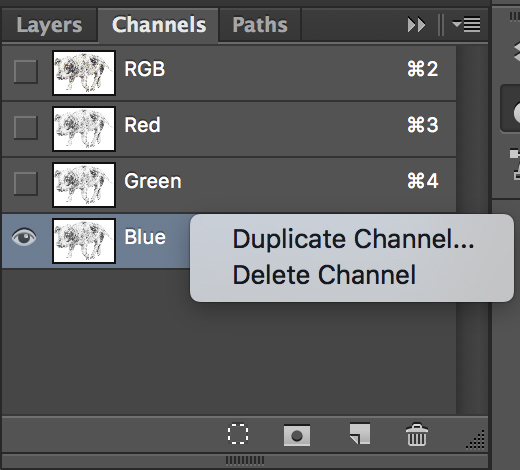Click the panel resize grip corner
520x470 pixels.
(x=476, y=440)
